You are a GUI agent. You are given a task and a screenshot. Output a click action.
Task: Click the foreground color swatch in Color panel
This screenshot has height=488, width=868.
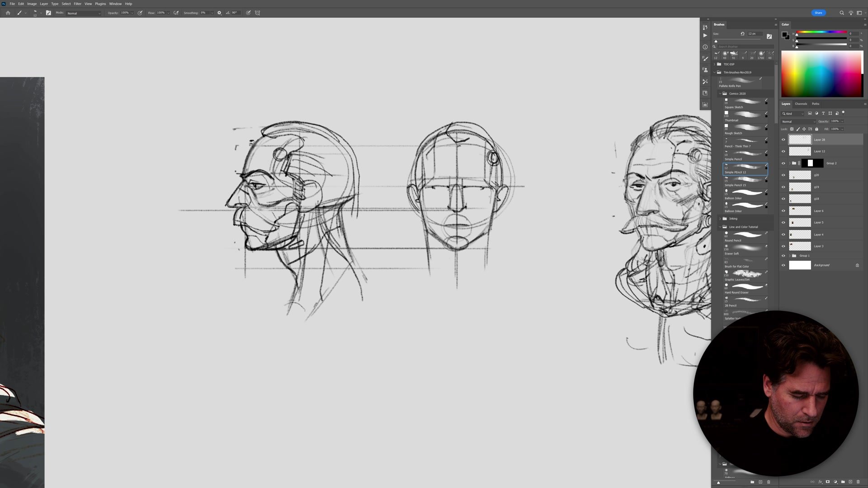(x=784, y=35)
